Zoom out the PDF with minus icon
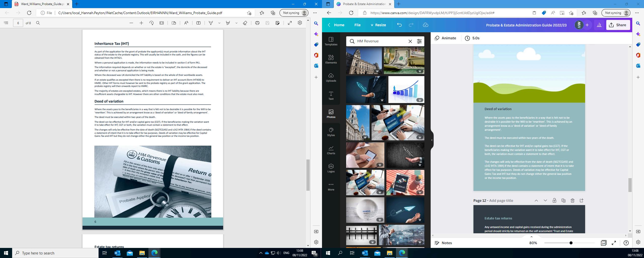The image size is (644, 258). [131, 23]
